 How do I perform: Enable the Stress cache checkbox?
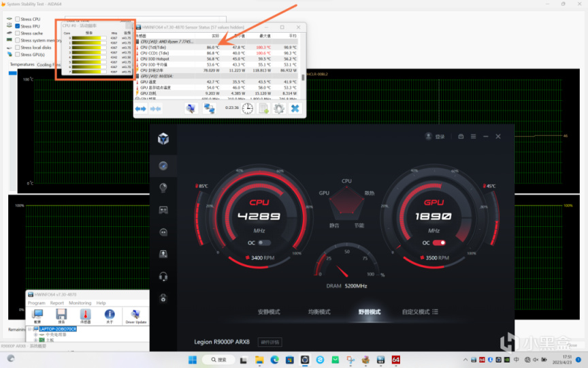[17, 33]
